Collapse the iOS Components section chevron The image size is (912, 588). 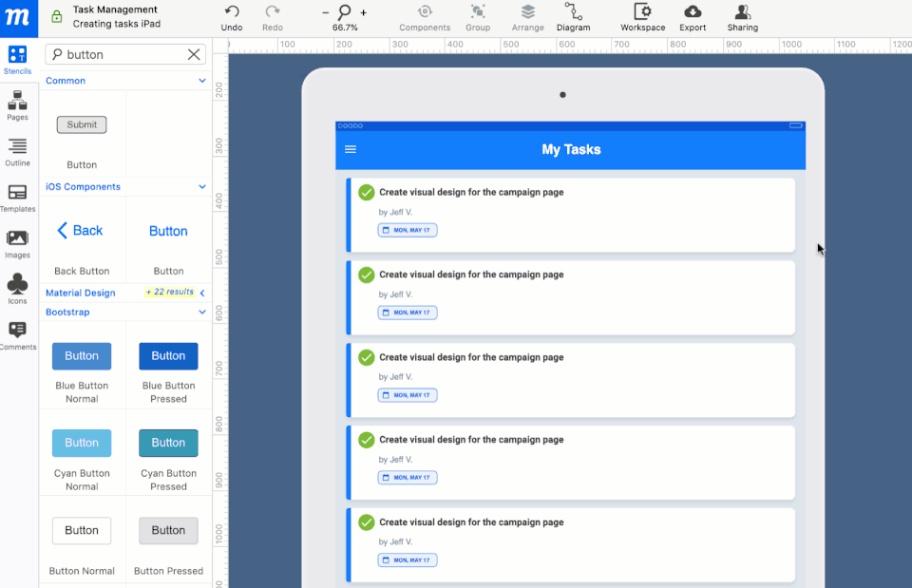201,187
